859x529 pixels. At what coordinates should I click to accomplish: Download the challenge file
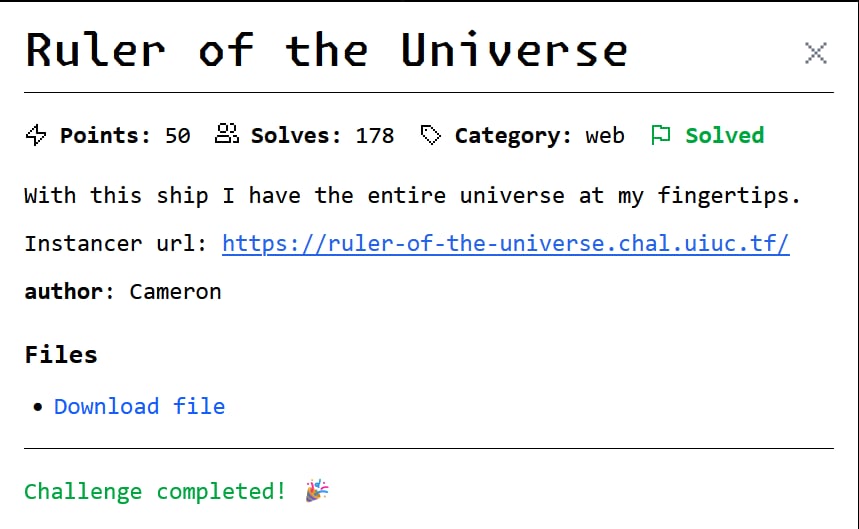click(139, 406)
